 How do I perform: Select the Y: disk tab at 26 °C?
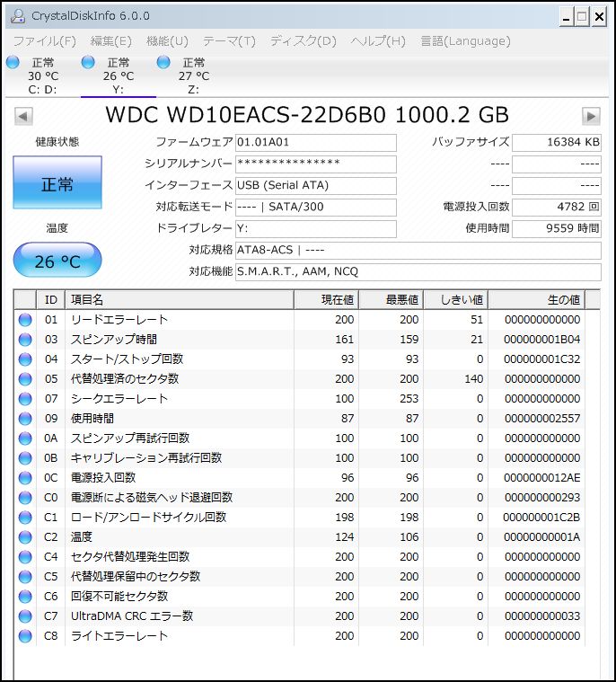pos(119,76)
